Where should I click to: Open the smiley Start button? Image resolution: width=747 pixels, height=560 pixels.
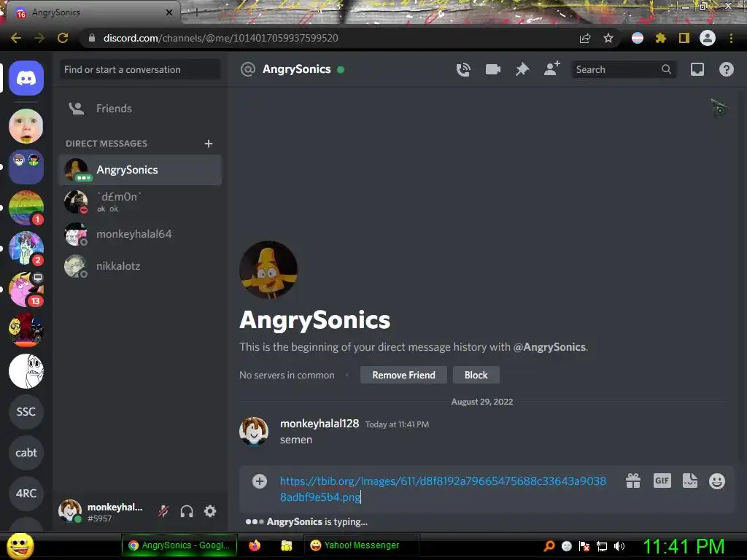tap(20, 545)
